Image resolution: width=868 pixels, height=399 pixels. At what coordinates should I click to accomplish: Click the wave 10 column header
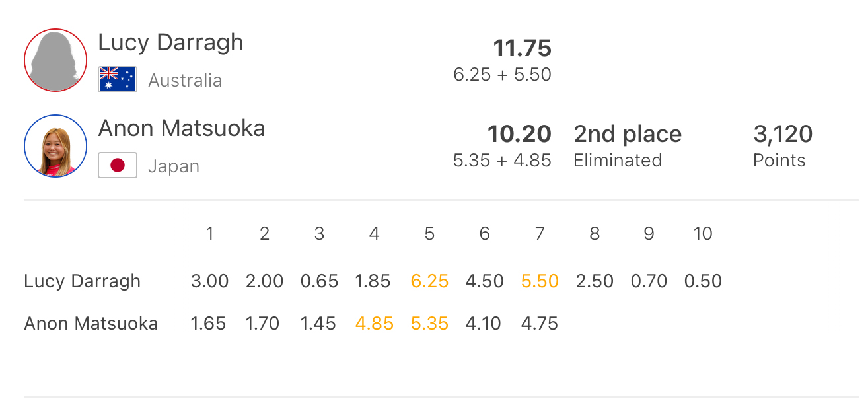pyautogui.click(x=703, y=233)
